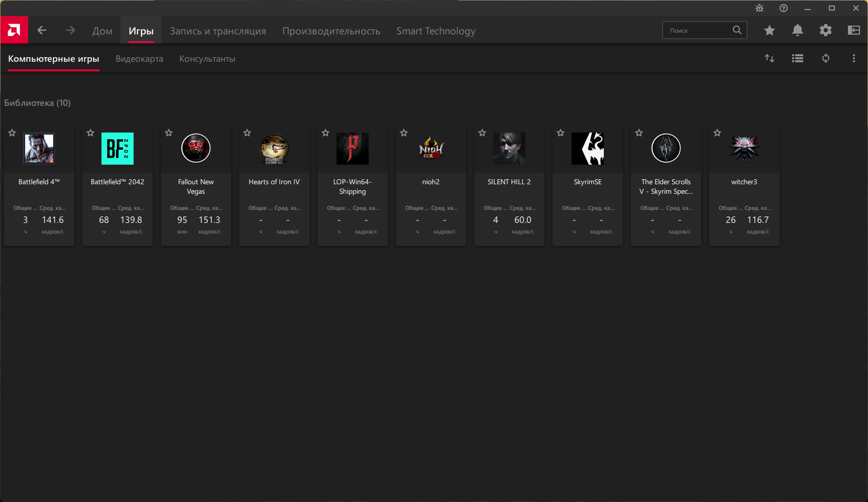
Task: Favorite SkyrimSE with its star
Action: 561,133
